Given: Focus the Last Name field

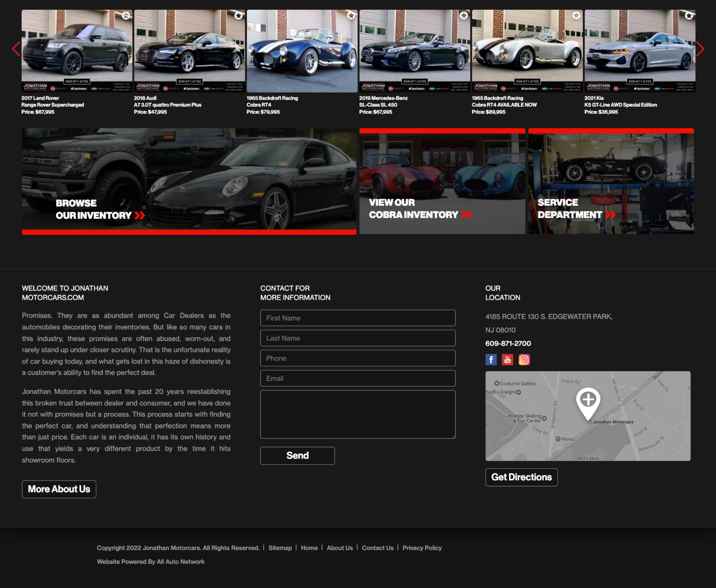Looking at the screenshot, I should 358,338.
